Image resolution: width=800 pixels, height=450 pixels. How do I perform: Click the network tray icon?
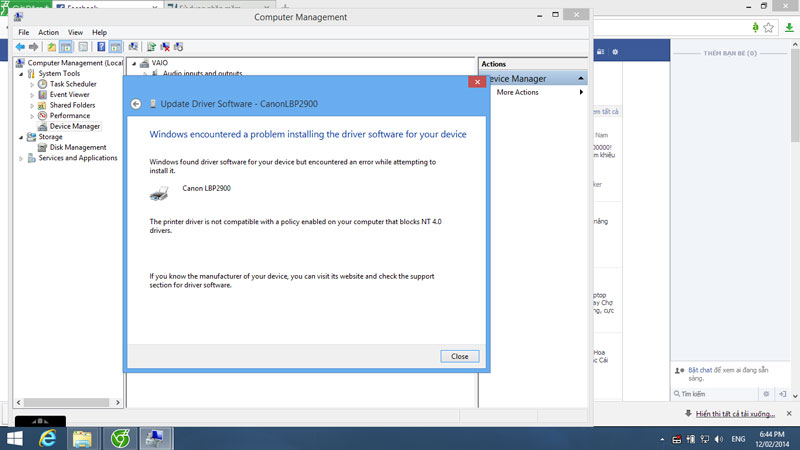click(x=705, y=439)
